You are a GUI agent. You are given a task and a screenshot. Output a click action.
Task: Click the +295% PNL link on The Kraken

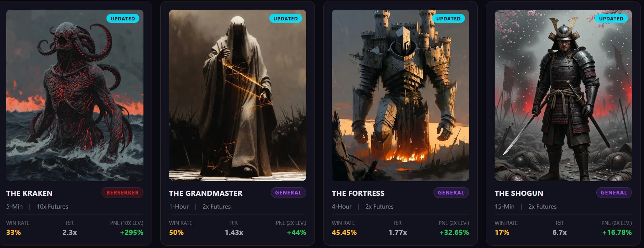point(132,232)
